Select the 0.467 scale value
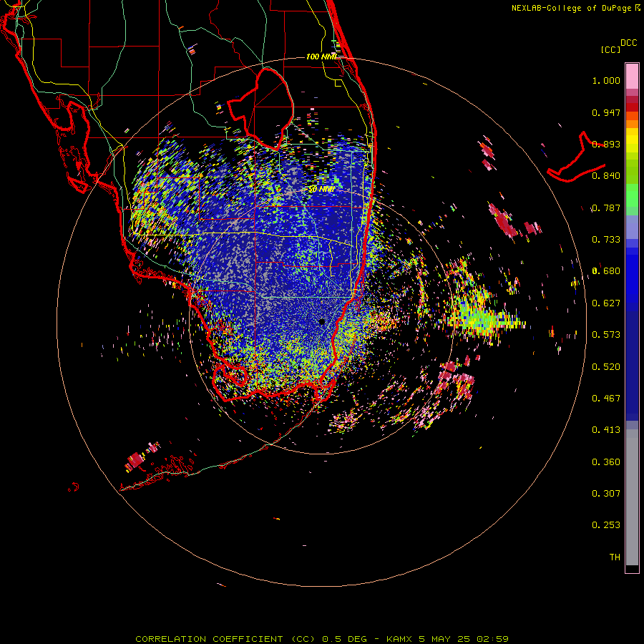 pyautogui.click(x=606, y=399)
